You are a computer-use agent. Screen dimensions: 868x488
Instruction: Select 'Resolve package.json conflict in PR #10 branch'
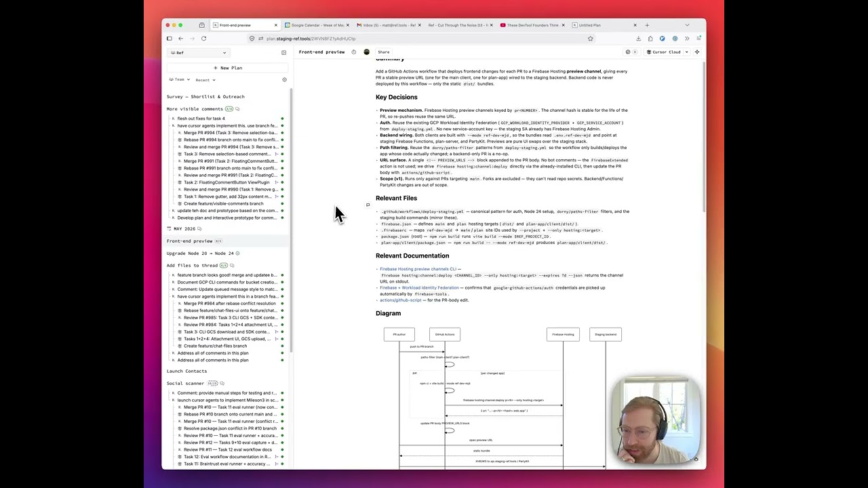coord(230,428)
